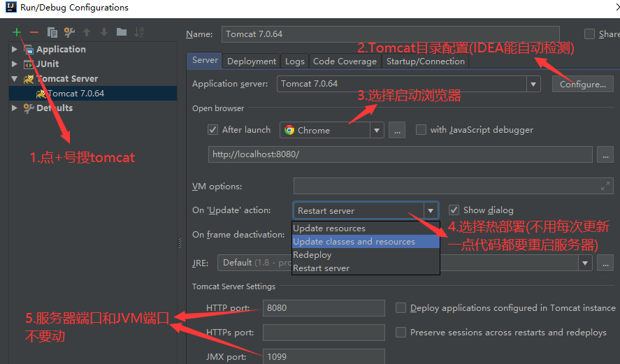Enable with JavaScript debugger option
Screen dimensions: 620x364
421,130
